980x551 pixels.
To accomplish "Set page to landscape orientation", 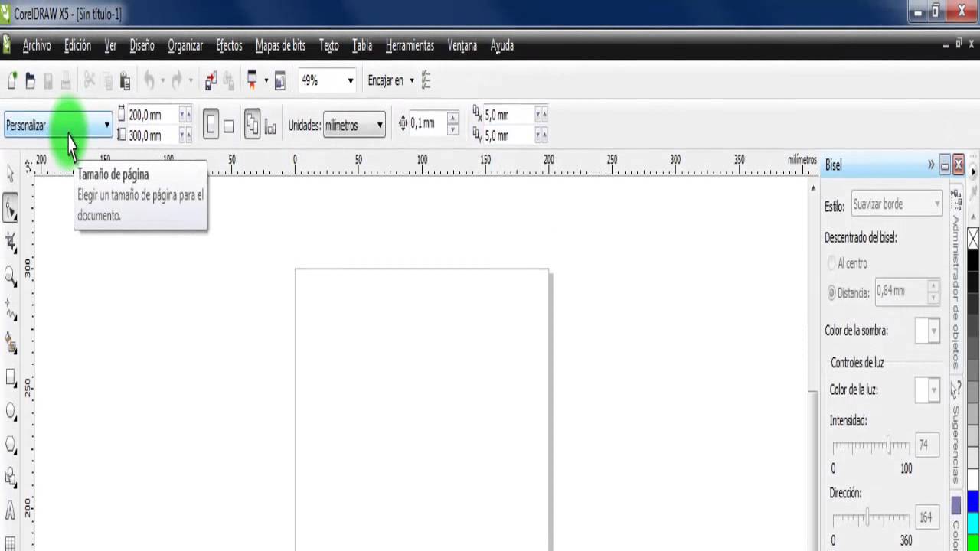I will [x=228, y=126].
